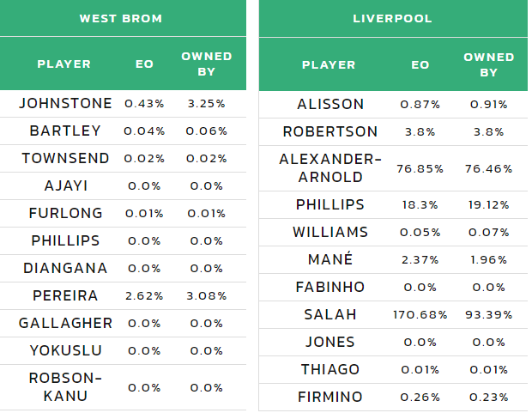Click Mané's 2.37% EO value
The height and width of the screenshot is (413, 532).
point(420,260)
